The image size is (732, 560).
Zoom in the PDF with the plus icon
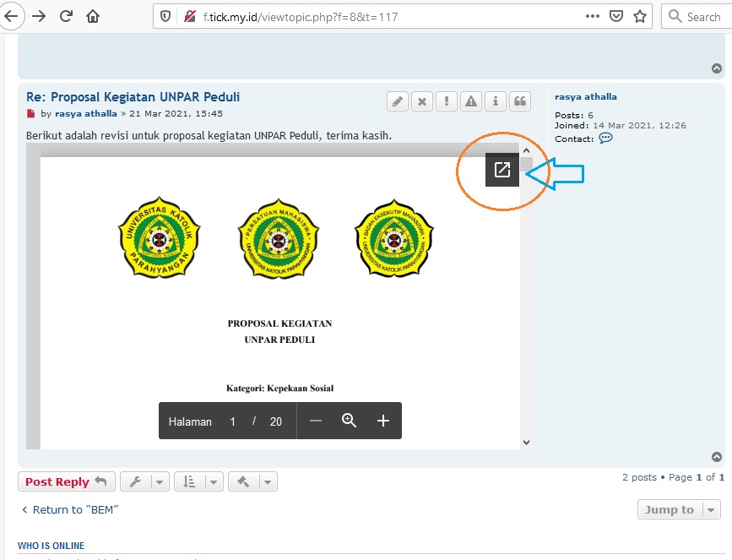(x=382, y=421)
